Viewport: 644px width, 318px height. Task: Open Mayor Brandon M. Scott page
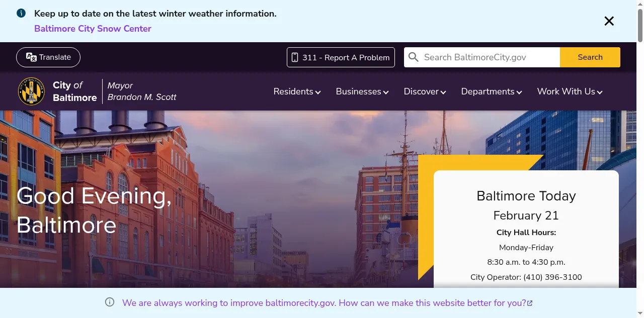[x=142, y=91]
